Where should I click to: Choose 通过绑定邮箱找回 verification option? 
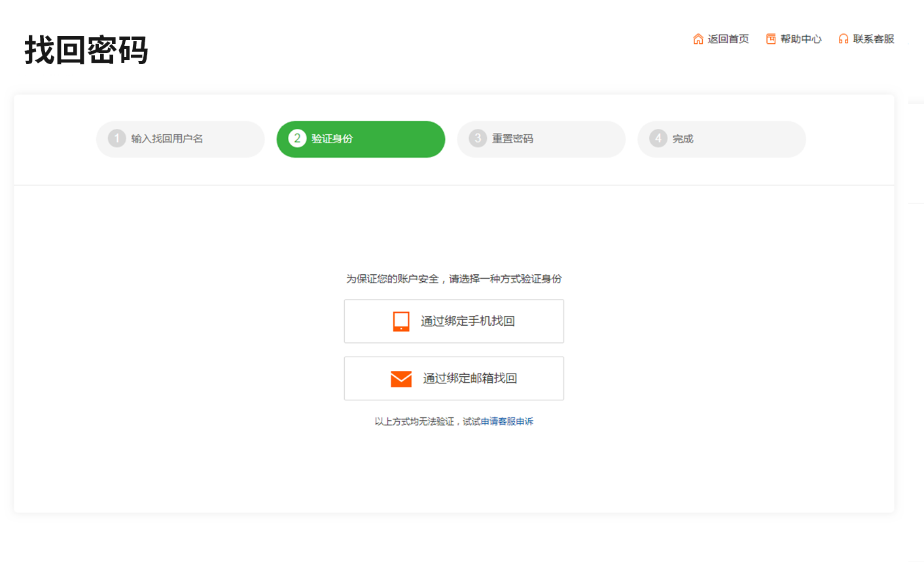[470, 379]
